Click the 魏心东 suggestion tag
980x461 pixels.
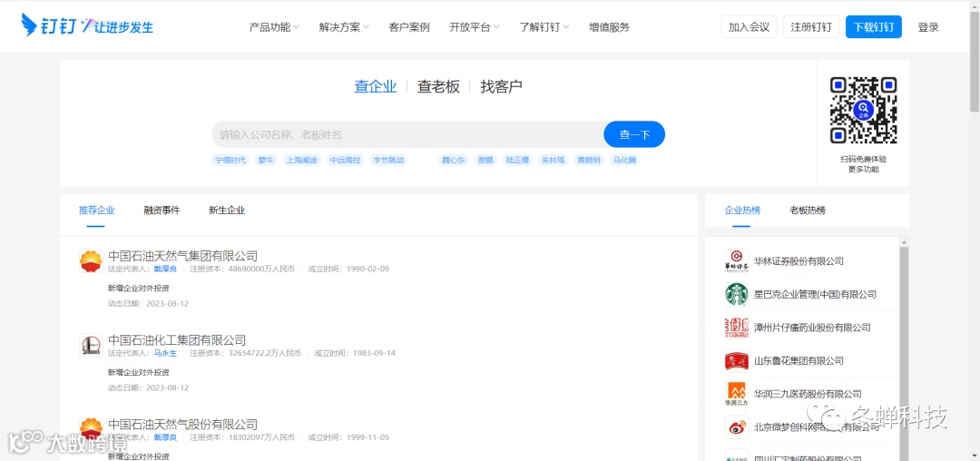[x=454, y=160]
